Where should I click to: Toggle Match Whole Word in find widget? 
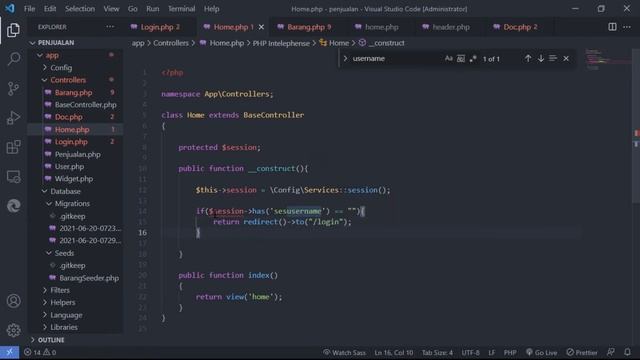tap(461, 59)
